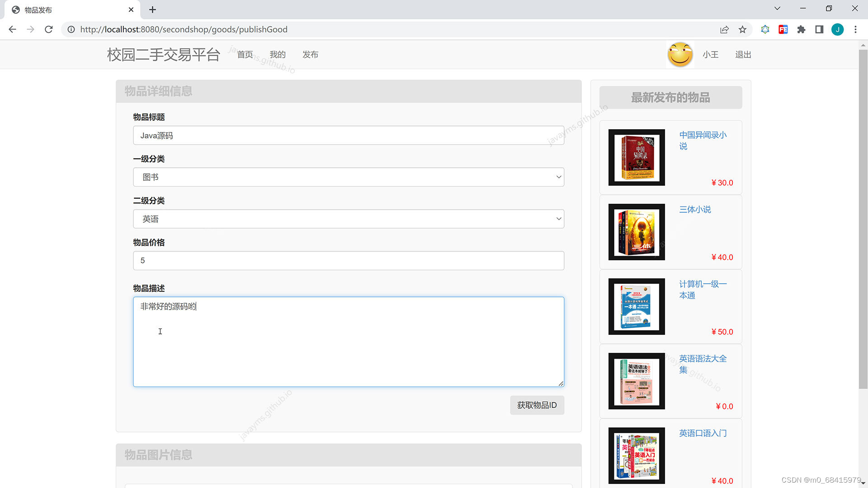Viewport: 868px width, 488px height.
Task: Click the 物品价格 input field
Action: (x=349, y=261)
